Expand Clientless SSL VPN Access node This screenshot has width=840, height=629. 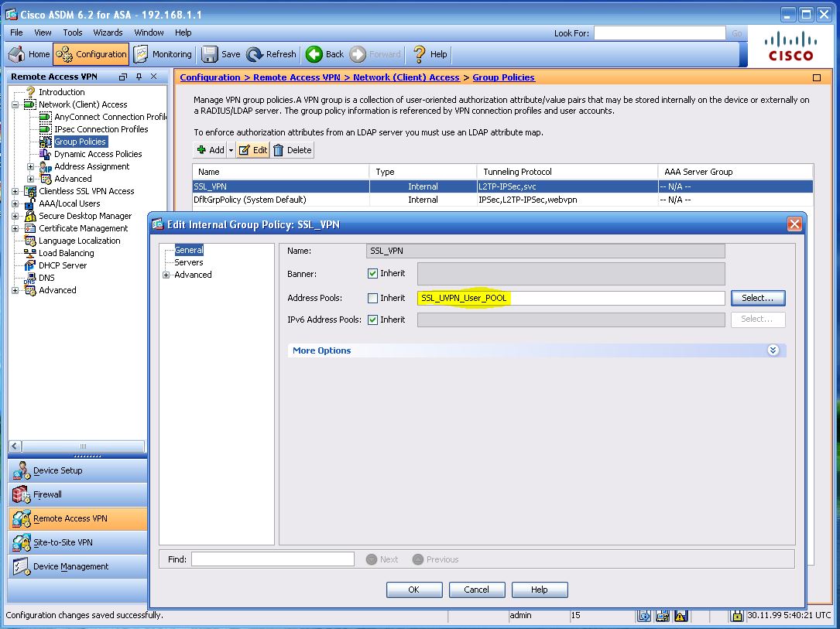click(15, 191)
